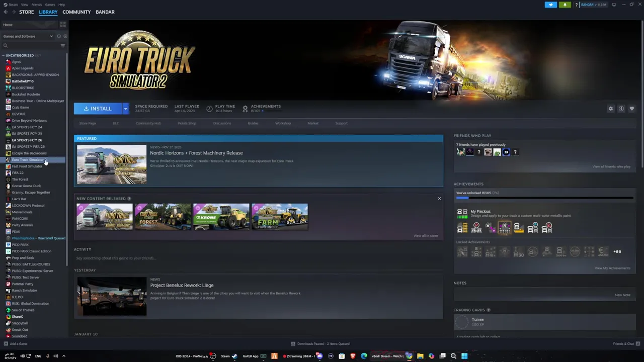Image resolution: width=644 pixels, height=362 pixels.
Task: Go to the COMMUNITY tab
Action: point(76,12)
